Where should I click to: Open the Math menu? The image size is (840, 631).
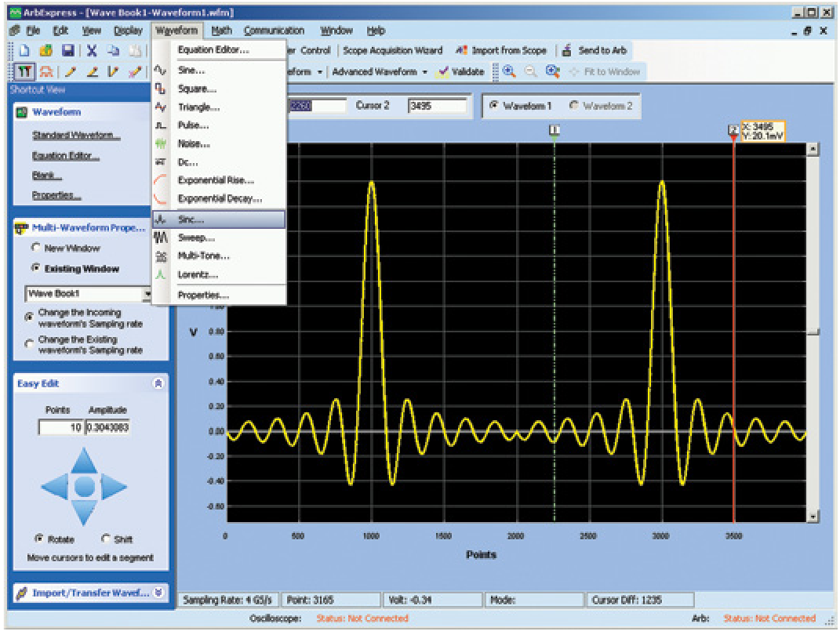220,30
